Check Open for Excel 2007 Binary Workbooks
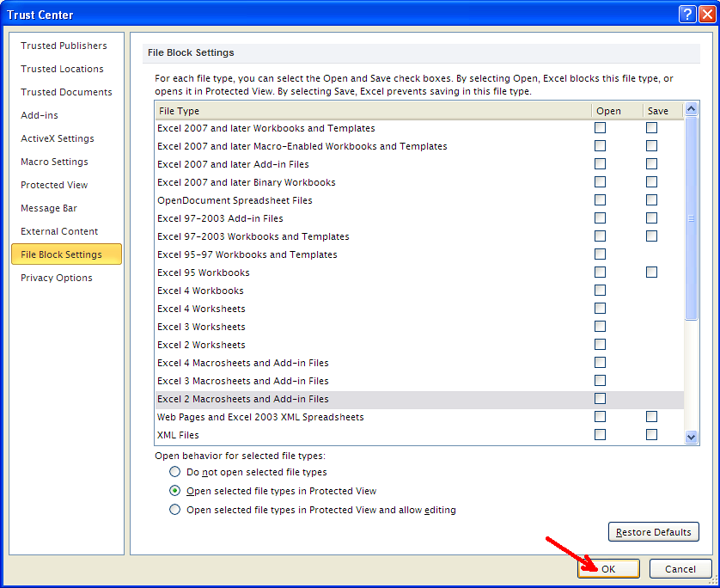 [600, 182]
